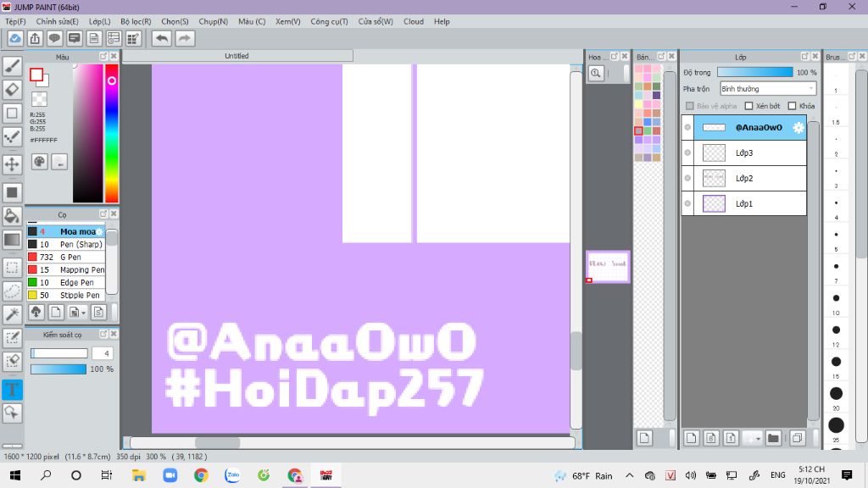Select the Eraser tool
Image resolution: width=868 pixels, height=488 pixels.
(12, 89)
